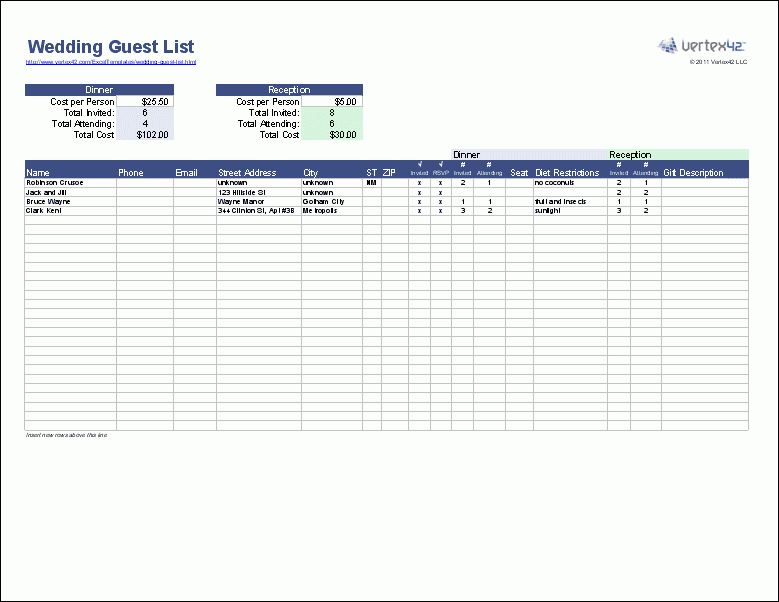Select the Dinner Cost per Person value field
The width and height of the screenshot is (779, 602).
tap(145, 102)
